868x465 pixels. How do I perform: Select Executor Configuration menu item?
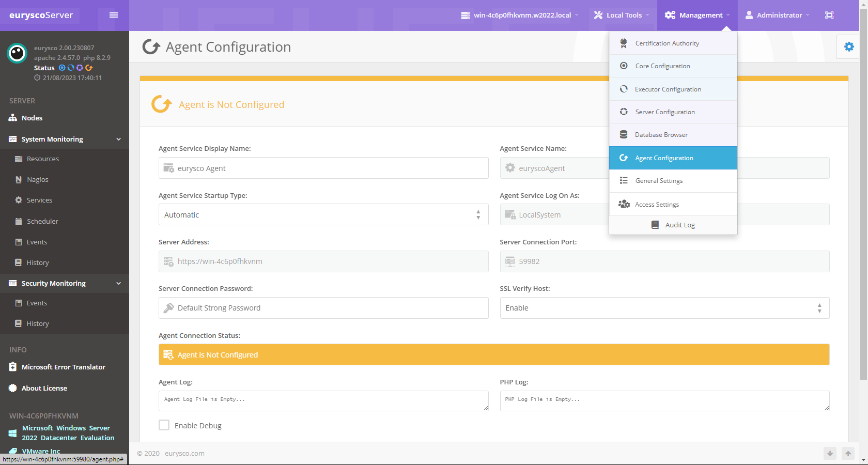[673, 89]
